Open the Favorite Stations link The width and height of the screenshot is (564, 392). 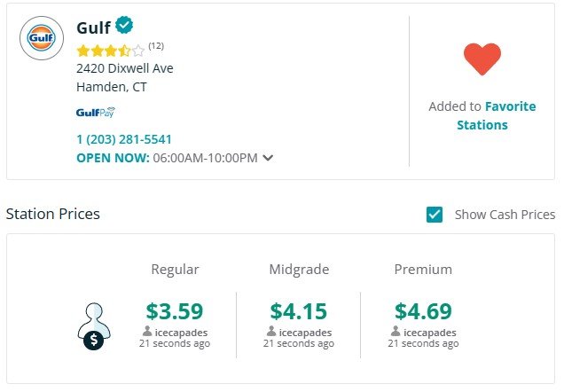click(x=497, y=115)
